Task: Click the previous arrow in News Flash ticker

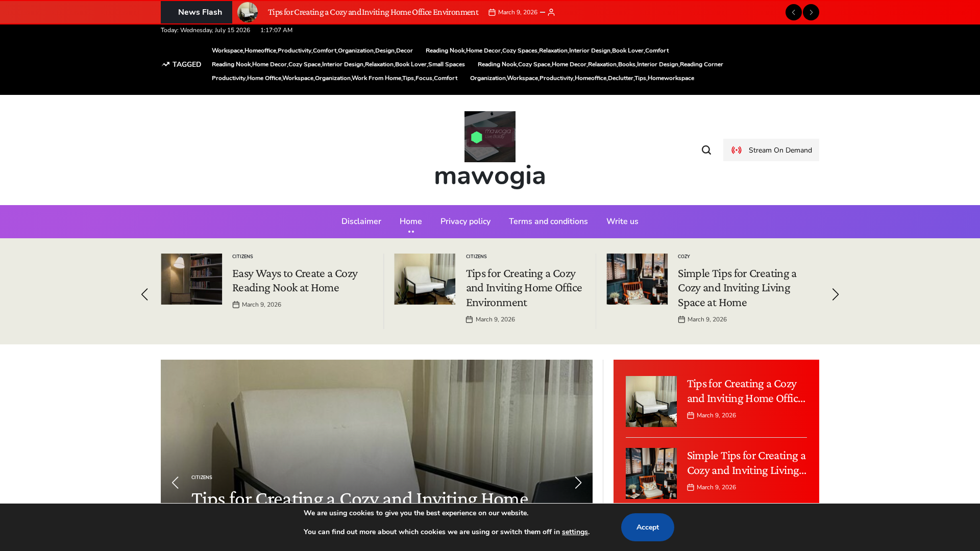Action: coord(793,12)
